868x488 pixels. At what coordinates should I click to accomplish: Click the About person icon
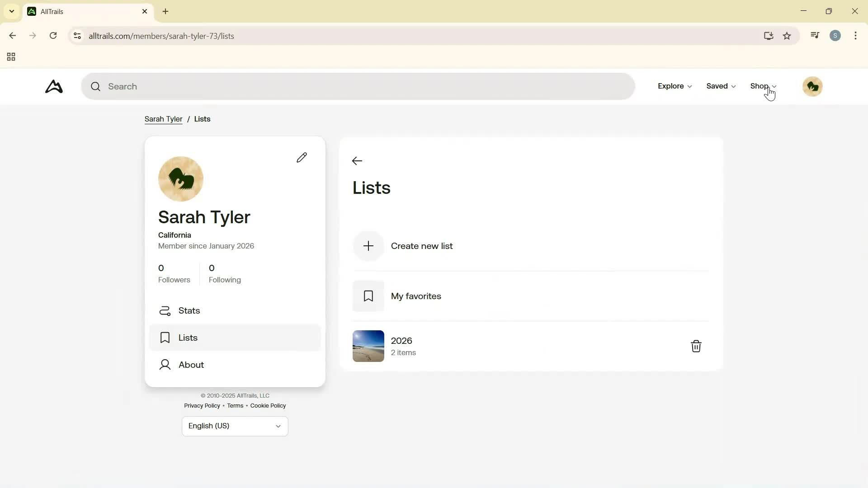165,365
